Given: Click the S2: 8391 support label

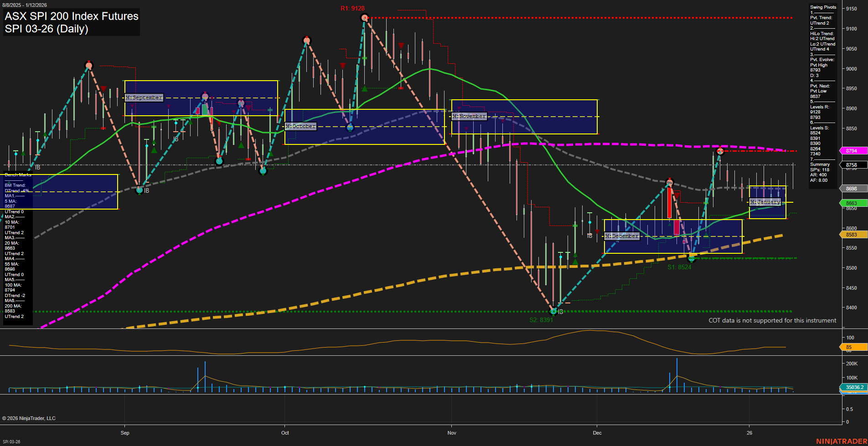Looking at the screenshot, I should [541, 319].
